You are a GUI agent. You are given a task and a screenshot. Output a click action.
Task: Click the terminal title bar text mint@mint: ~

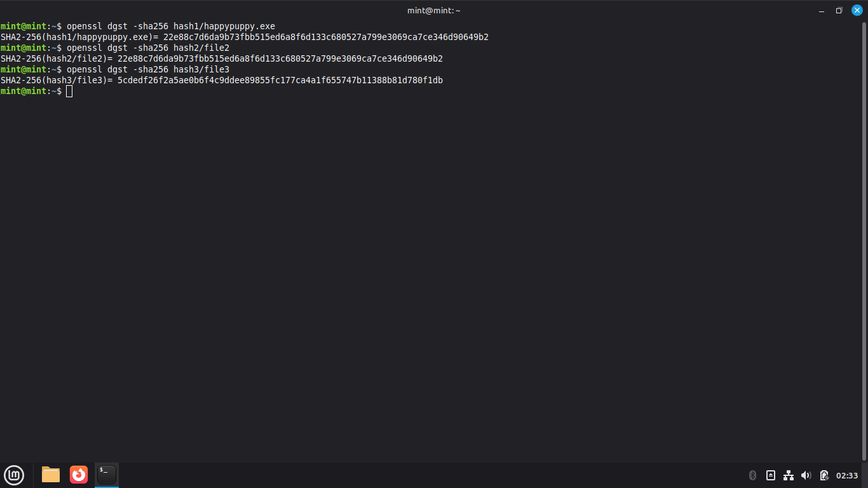tap(434, 10)
